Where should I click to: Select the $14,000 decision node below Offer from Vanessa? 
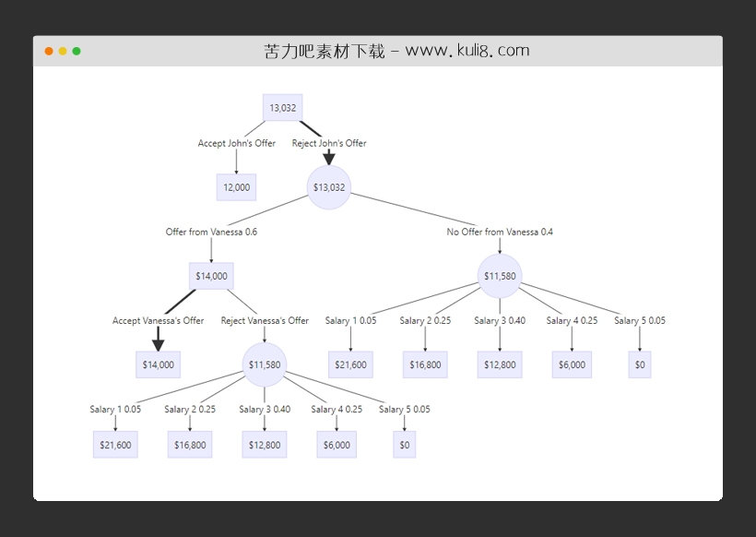211,276
